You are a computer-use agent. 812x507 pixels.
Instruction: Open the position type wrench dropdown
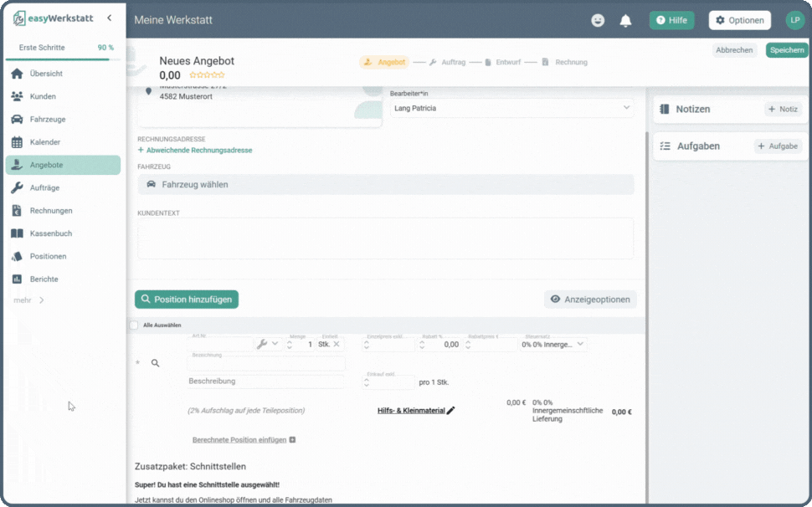click(x=267, y=344)
